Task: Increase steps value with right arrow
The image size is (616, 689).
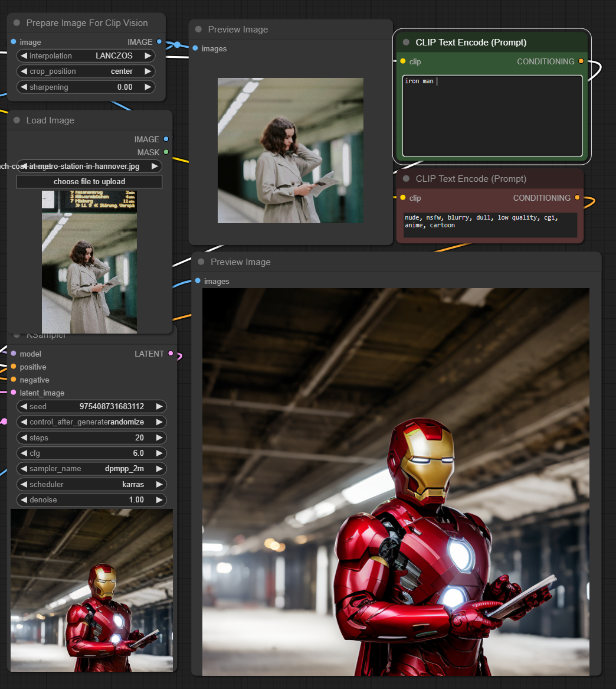Action: point(159,438)
